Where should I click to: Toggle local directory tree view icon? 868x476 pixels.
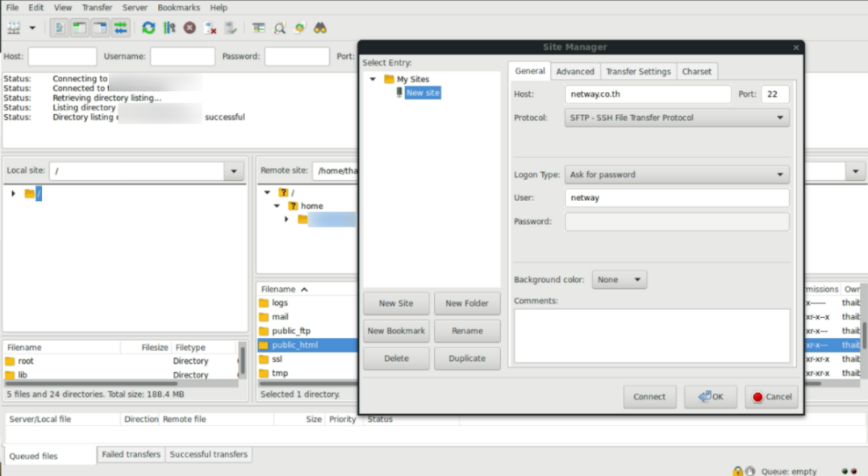(x=79, y=27)
